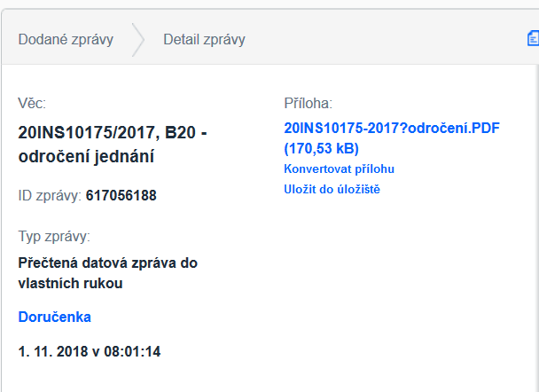Viewport: 539px width, 392px height.
Task: Click the blue document icon in header
Action: click(533, 38)
